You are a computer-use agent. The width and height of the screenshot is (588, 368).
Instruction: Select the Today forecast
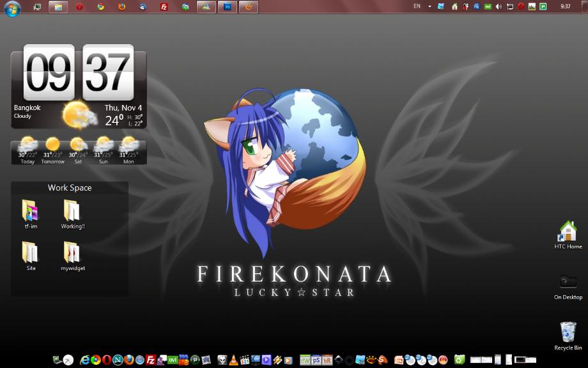pyautogui.click(x=27, y=150)
